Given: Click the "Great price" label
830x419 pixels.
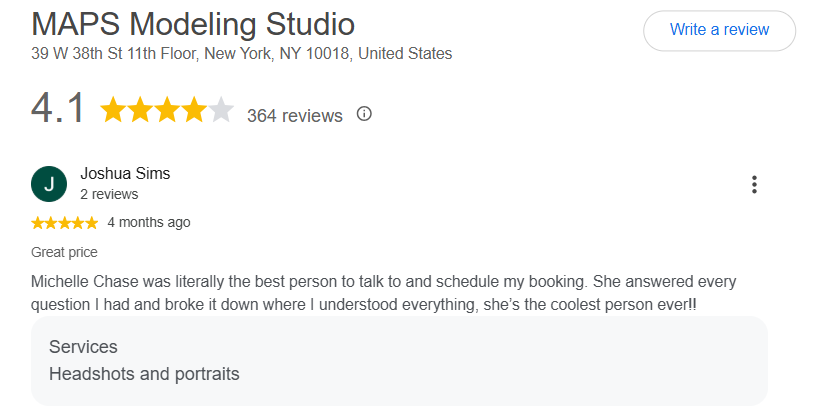Looking at the screenshot, I should tap(64, 252).
